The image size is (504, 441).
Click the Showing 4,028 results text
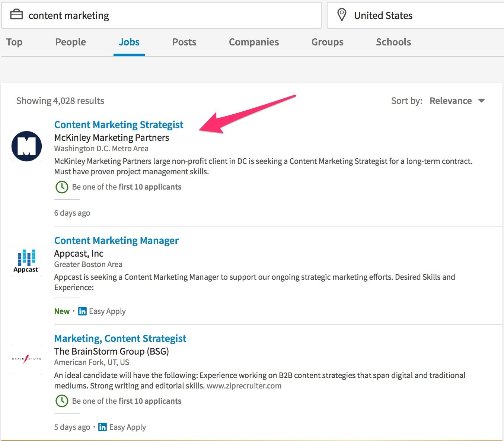(x=60, y=101)
